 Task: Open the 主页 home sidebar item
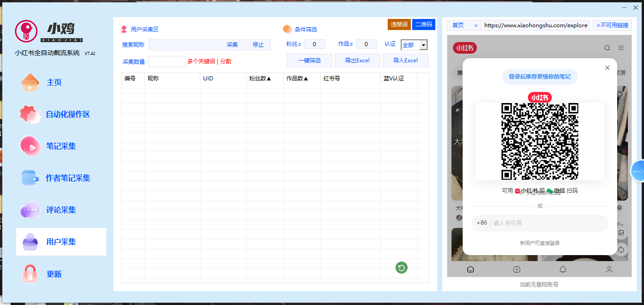54,83
